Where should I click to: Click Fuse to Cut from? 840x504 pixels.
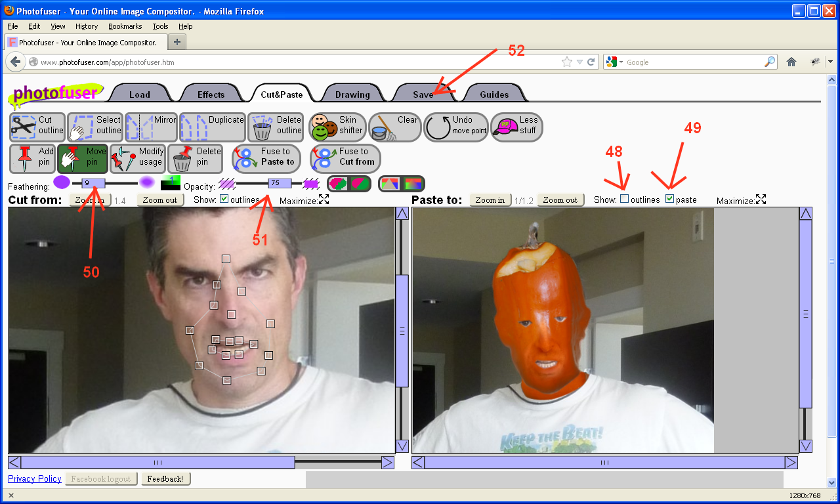tap(345, 158)
